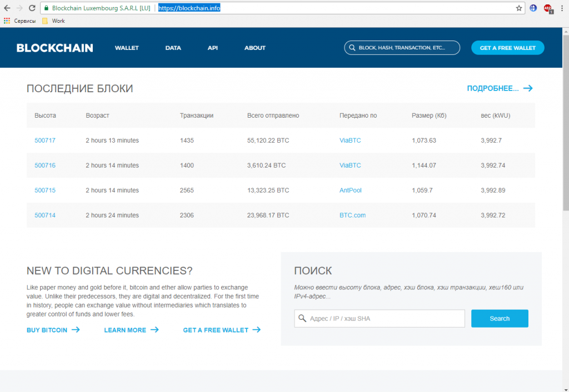Image resolution: width=569 pixels, height=392 pixels.
Task: Open the ABOUT menu item
Action: [x=254, y=48]
